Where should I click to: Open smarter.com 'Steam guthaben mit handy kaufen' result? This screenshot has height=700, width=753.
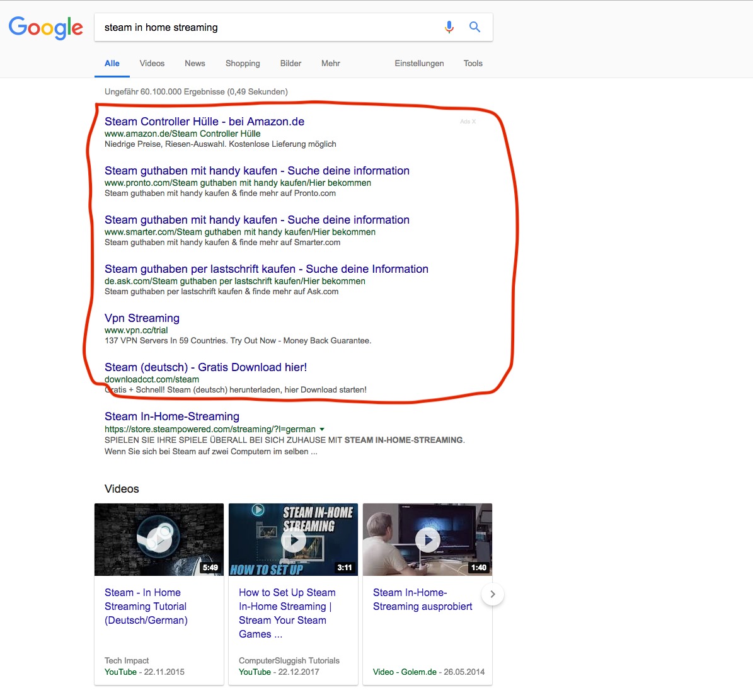(257, 220)
